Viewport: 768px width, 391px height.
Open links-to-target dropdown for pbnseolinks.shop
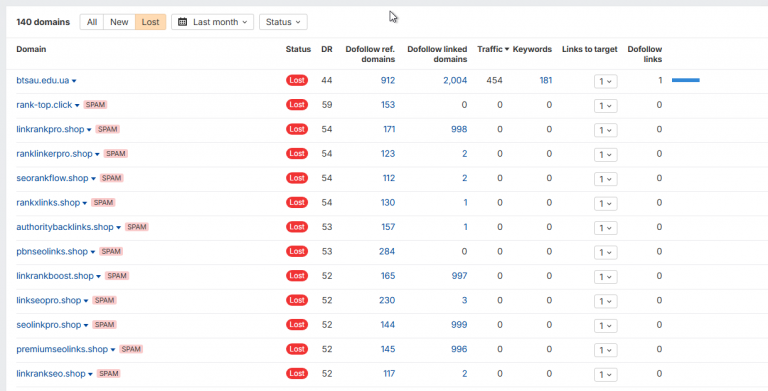[605, 253]
